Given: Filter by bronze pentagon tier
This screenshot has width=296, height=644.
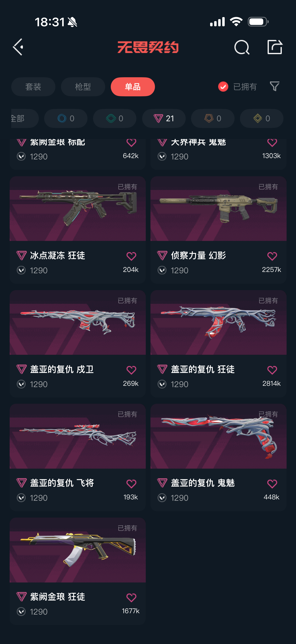Looking at the screenshot, I should [x=213, y=118].
